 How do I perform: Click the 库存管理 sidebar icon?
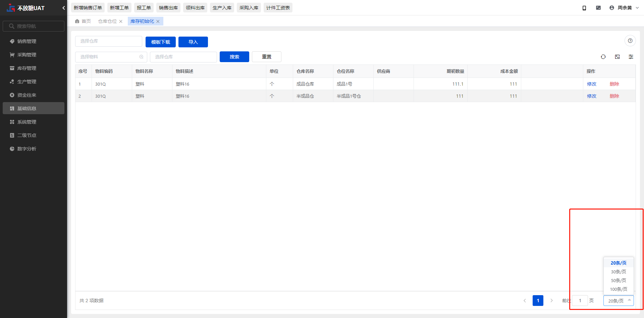point(12,68)
